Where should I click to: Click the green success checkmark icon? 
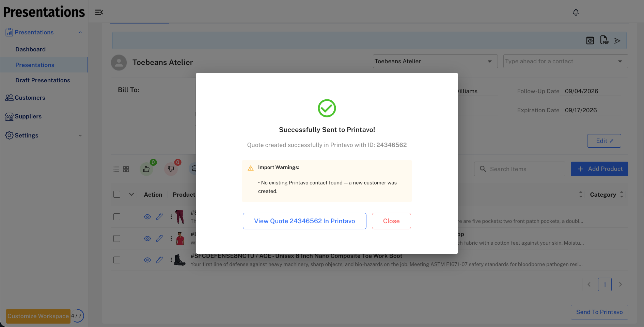click(x=327, y=108)
